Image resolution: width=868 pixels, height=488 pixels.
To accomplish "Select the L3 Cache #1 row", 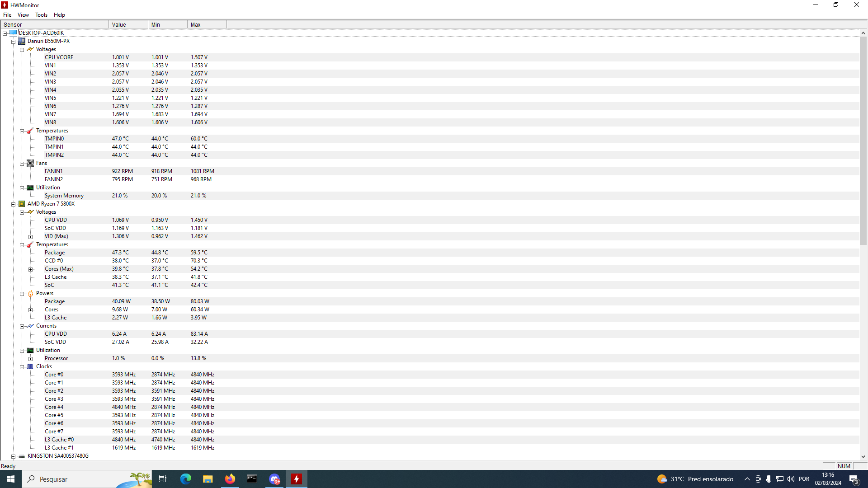I will 429,448.
